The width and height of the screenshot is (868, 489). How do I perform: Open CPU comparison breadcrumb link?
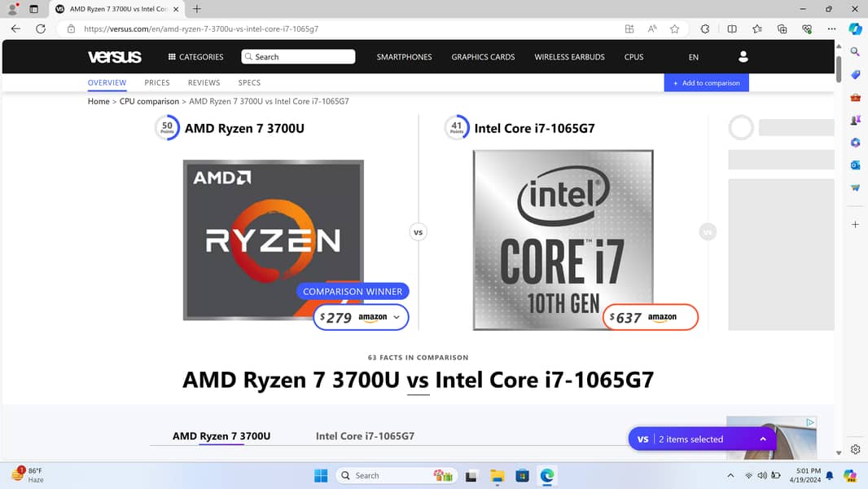[x=149, y=101]
